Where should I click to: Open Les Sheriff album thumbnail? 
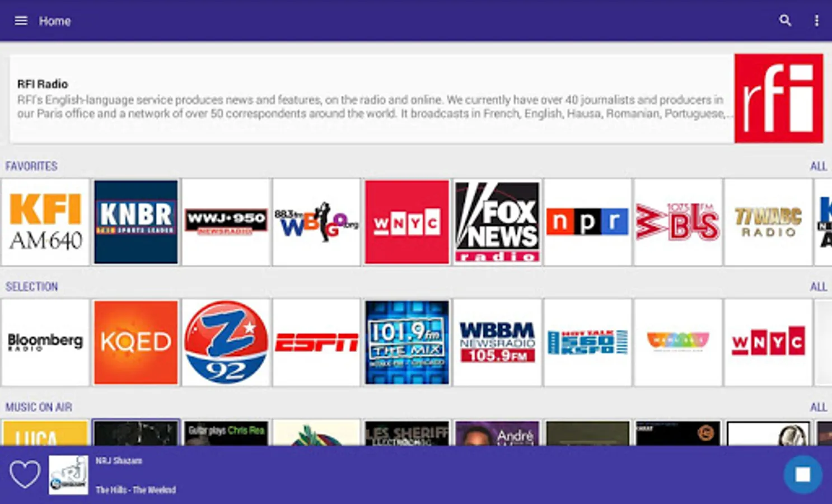pos(407,433)
